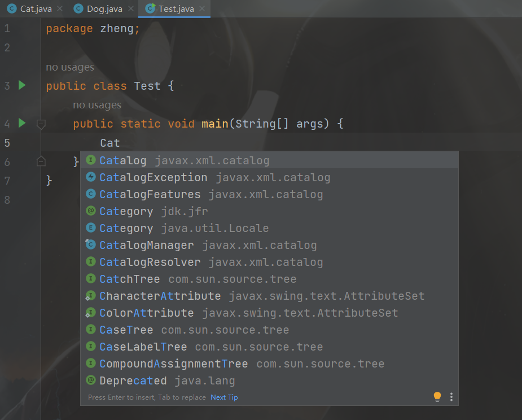Close the Cat.java tab

click(x=60, y=8)
